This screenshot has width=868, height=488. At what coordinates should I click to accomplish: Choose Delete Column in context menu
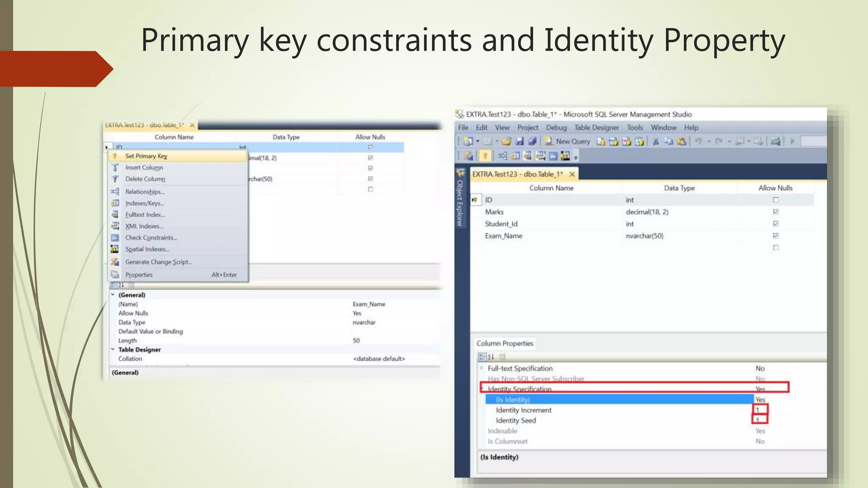pyautogui.click(x=178, y=179)
